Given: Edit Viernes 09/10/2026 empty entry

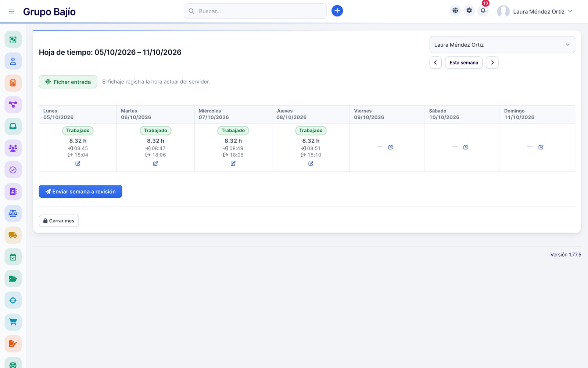Looking at the screenshot, I should (x=391, y=147).
